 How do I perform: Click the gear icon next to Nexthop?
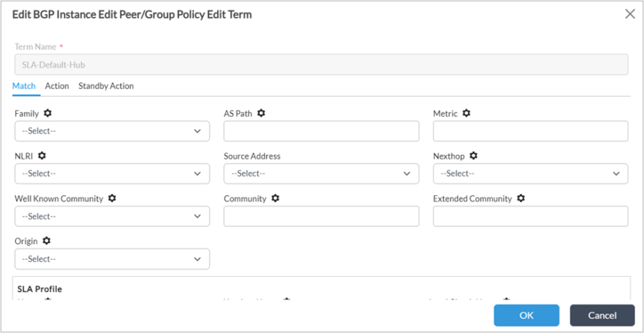click(x=474, y=156)
